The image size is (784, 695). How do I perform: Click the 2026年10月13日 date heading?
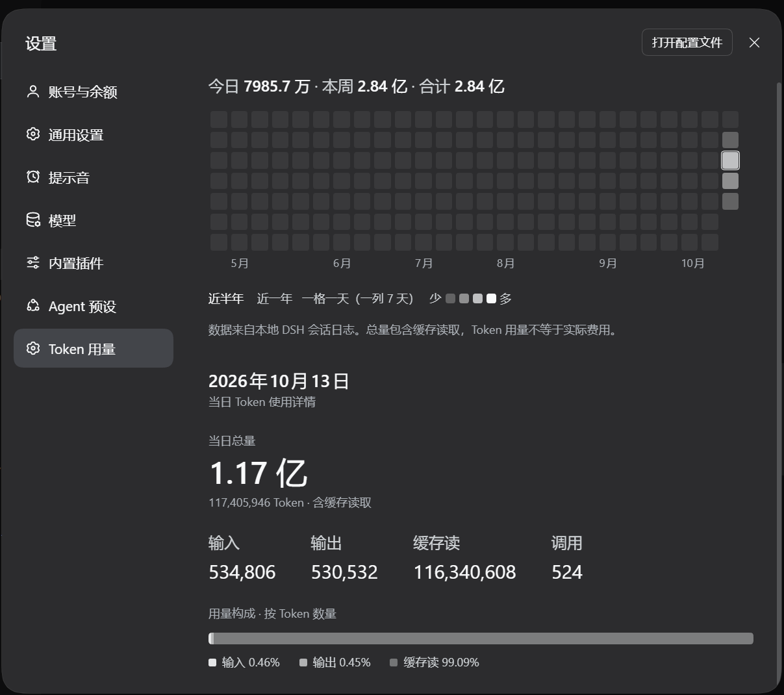point(279,381)
